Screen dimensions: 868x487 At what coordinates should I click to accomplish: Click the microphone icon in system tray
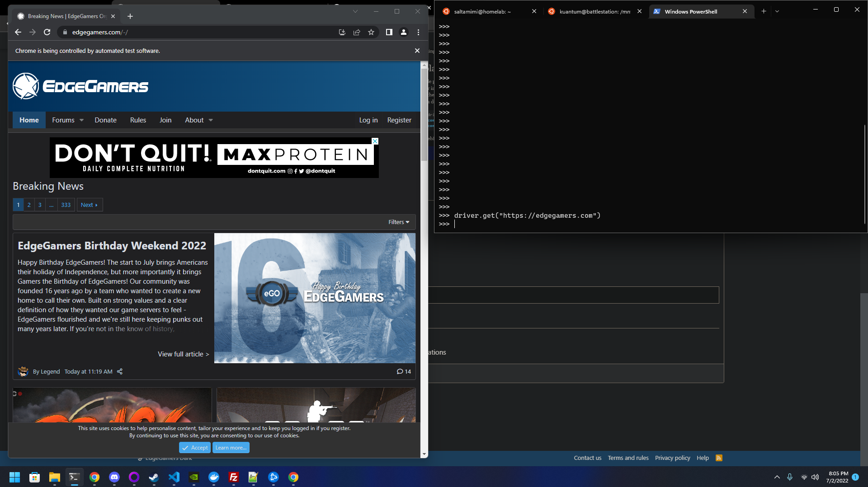point(790,477)
